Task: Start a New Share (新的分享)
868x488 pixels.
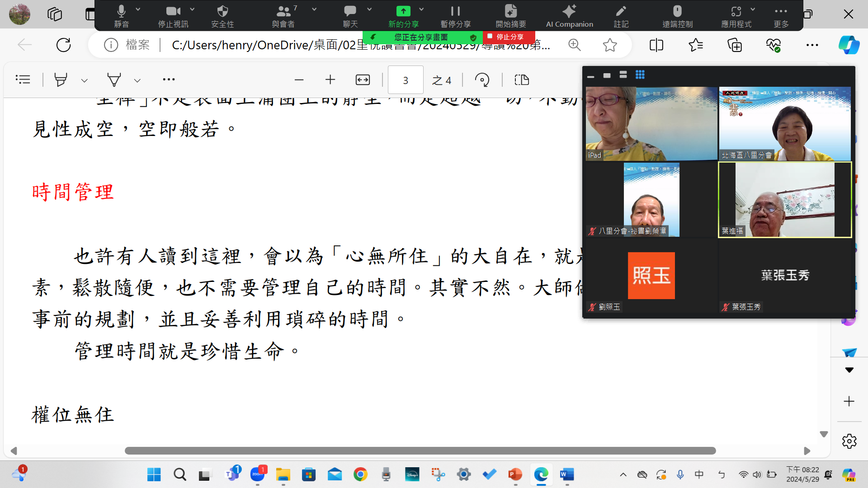Action: [x=403, y=16]
